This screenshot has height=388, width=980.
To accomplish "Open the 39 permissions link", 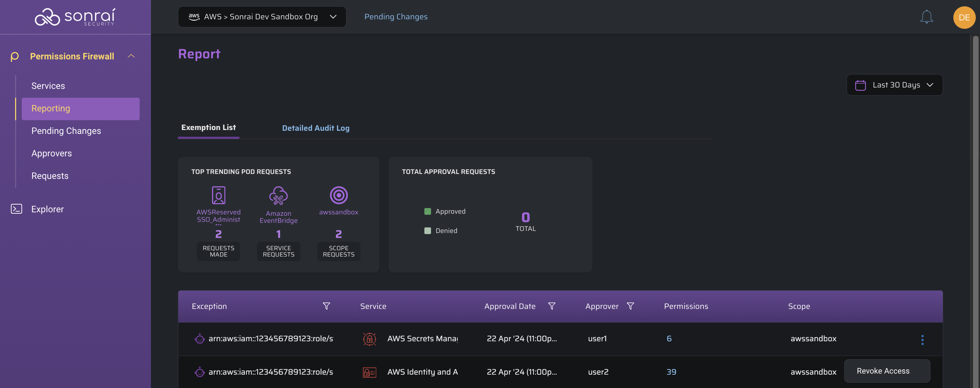I will click(671, 372).
